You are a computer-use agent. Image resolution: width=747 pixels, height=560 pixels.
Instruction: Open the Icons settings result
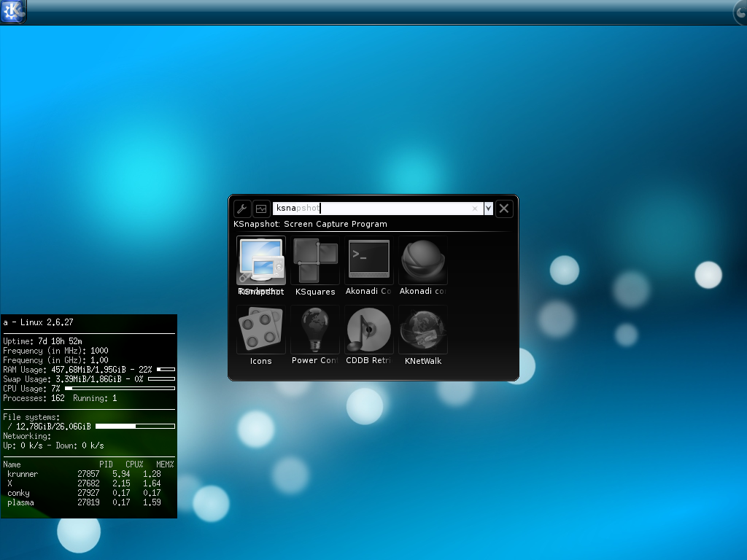(261, 335)
